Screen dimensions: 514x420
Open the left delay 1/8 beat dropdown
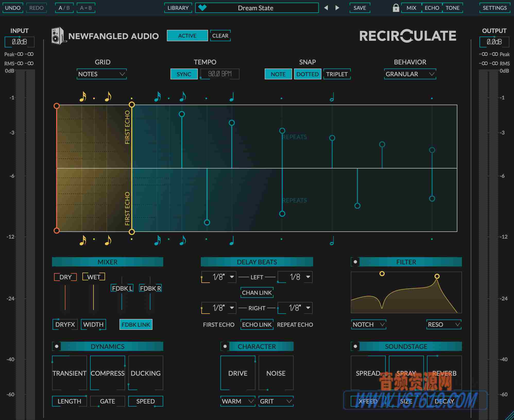click(218, 277)
